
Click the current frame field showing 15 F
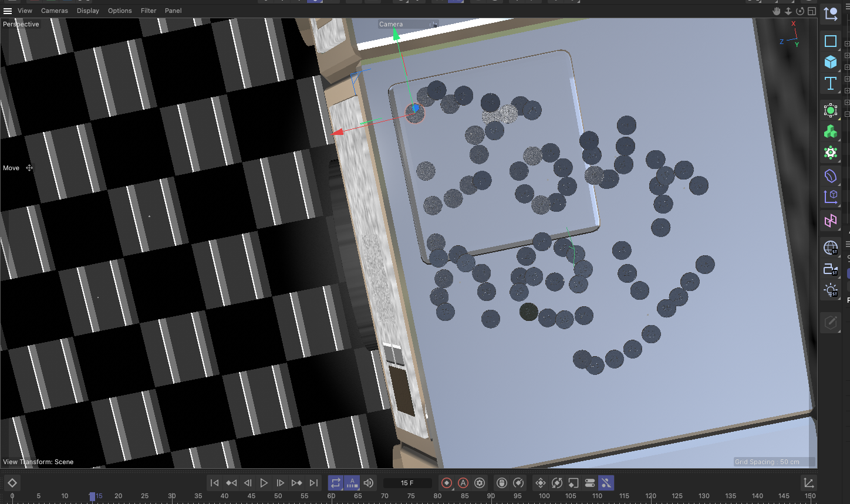coord(407,483)
